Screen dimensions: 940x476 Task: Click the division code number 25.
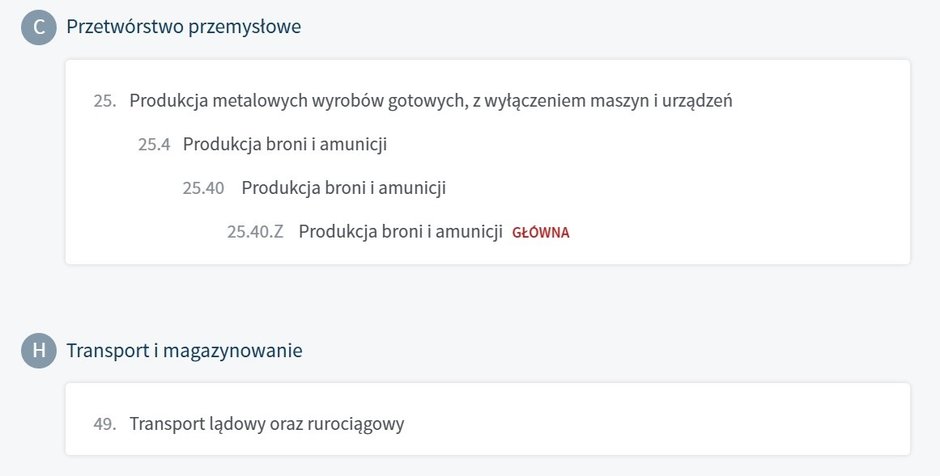tap(104, 101)
